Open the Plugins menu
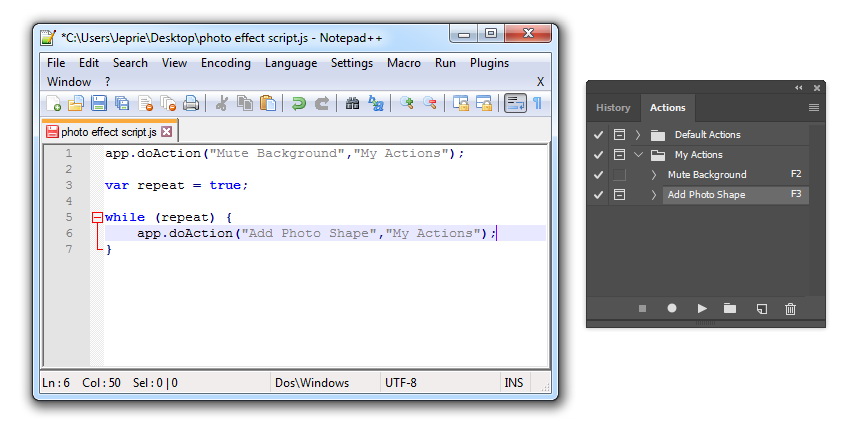The height and width of the screenshot is (433, 850). (490, 63)
